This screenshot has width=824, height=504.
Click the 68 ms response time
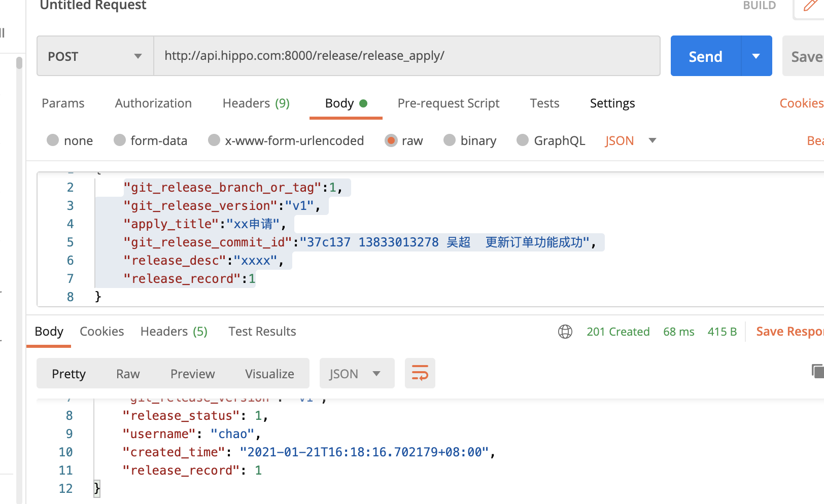click(x=678, y=332)
